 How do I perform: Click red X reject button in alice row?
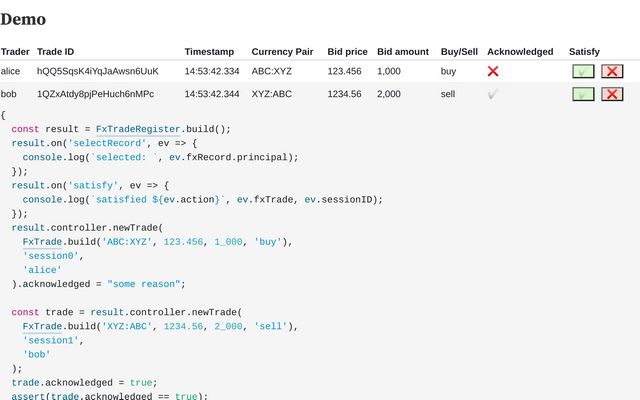coord(612,71)
